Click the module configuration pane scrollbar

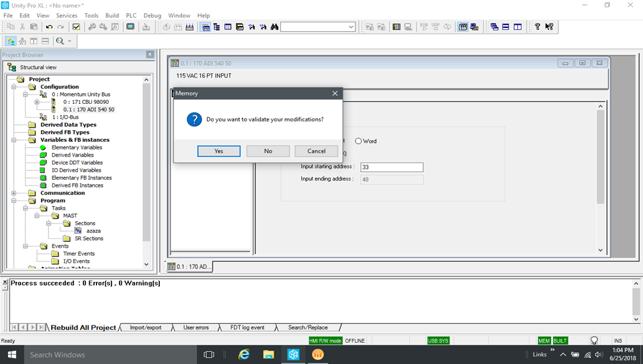click(600, 157)
